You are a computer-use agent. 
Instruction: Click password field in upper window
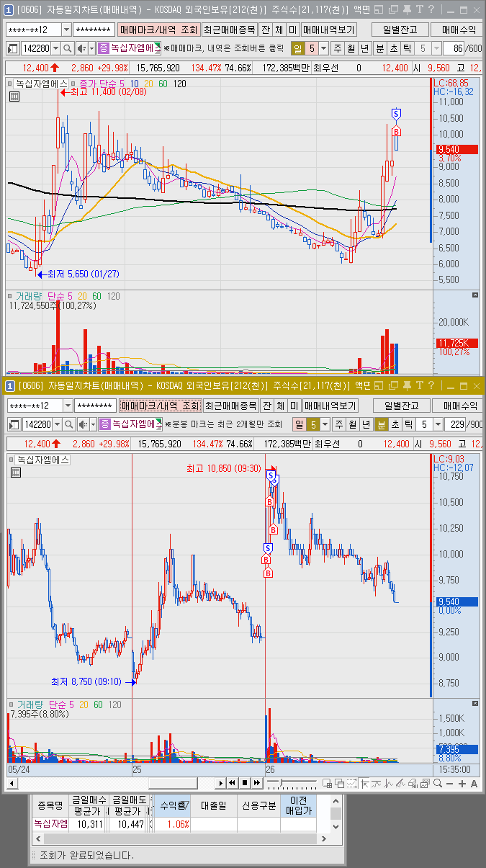[95, 30]
